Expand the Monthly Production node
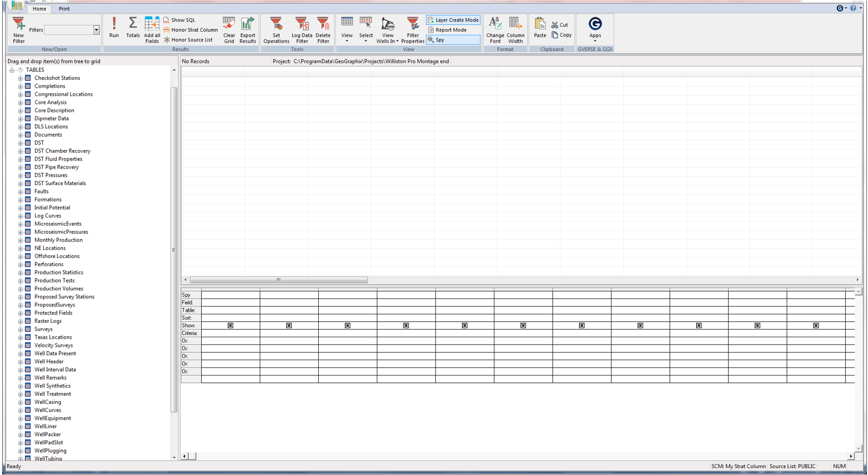 tap(20, 240)
